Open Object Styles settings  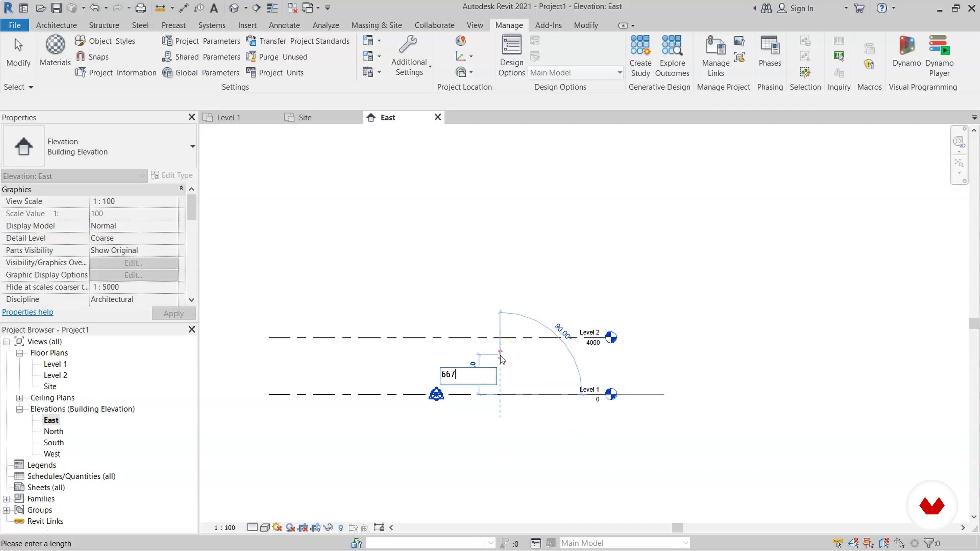105,41
